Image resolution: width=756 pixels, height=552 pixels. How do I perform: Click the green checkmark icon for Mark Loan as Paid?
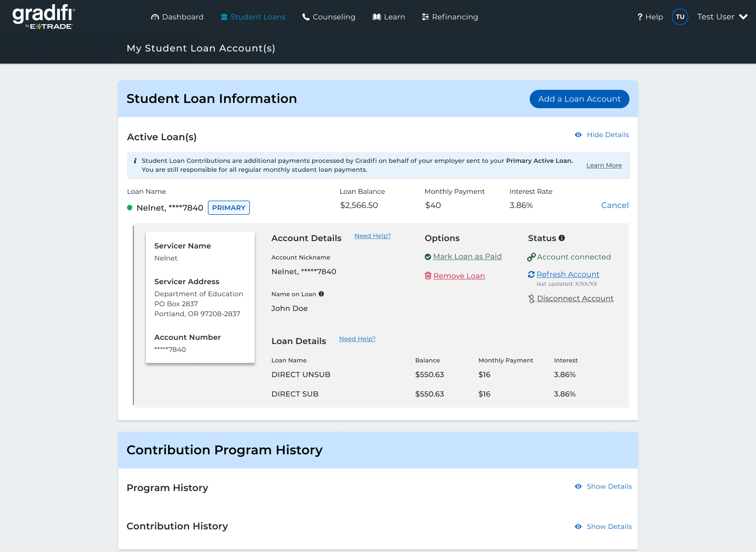click(428, 257)
